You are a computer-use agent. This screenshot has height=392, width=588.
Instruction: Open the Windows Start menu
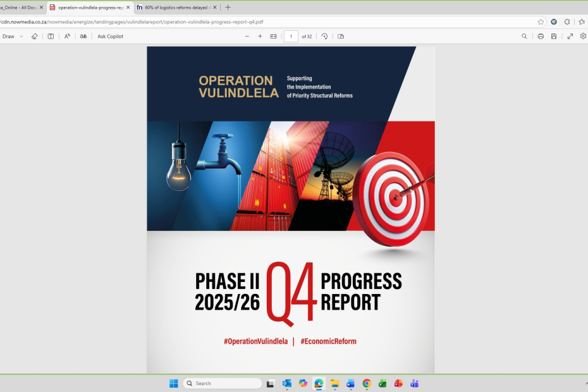(174, 383)
